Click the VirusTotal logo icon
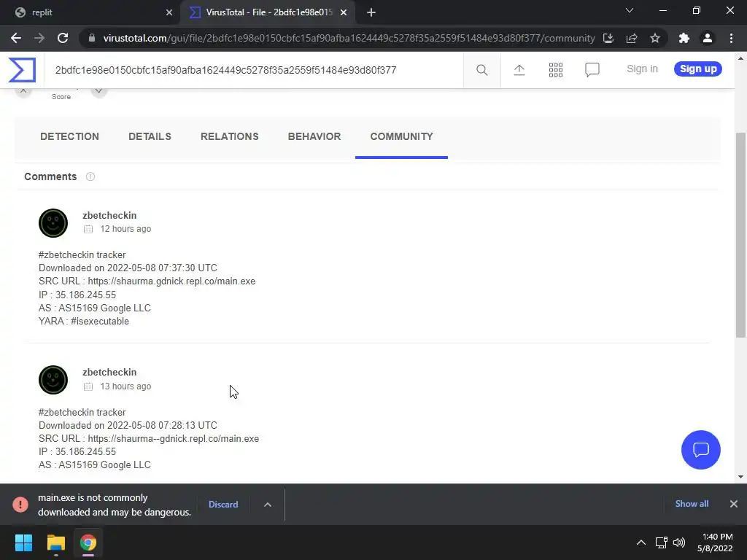Image resolution: width=747 pixels, height=560 pixels. (x=22, y=70)
